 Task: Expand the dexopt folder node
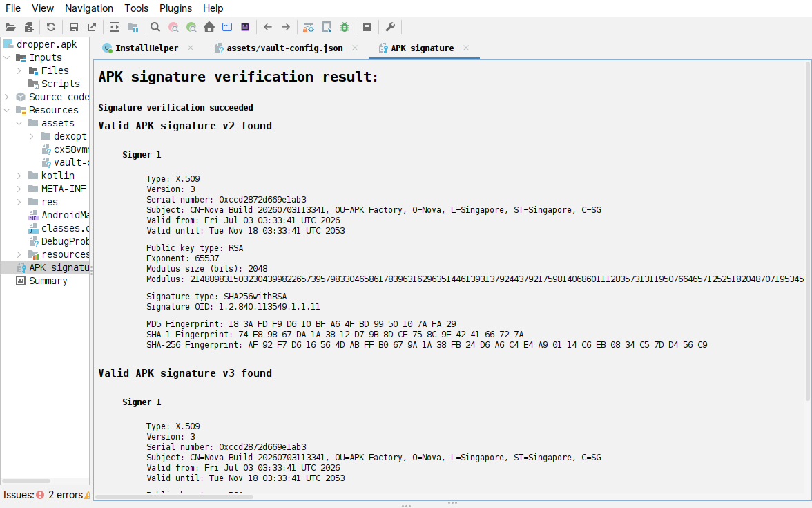coord(32,136)
